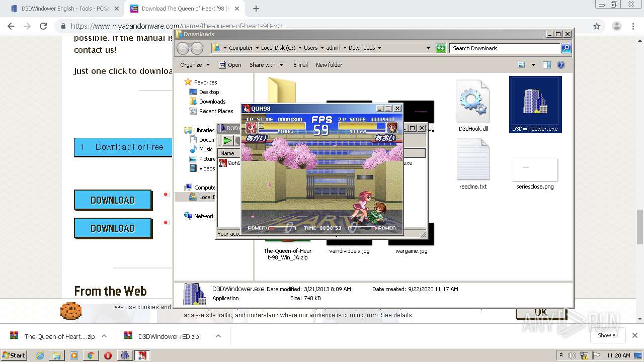Bookmark this page with the star icon
This screenshot has height=362, width=644.
click(597, 26)
